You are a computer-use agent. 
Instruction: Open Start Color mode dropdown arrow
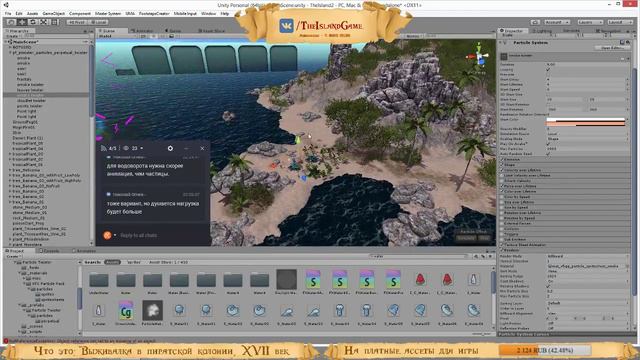[627, 120]
